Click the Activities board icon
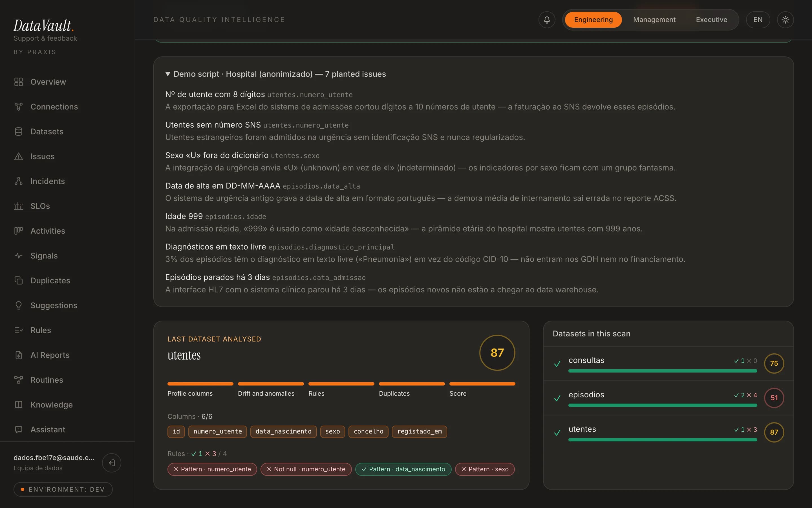Screen dimensions: 812x508 (18, 231)
